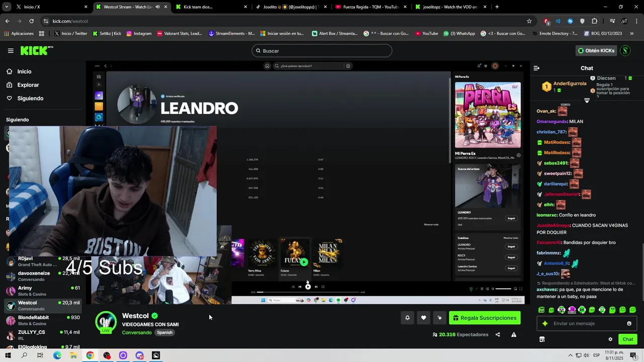This screenshot has height=362, width=644.
Task: Switch to the joselitopz VOD tab
Action: tap(450, 7)
